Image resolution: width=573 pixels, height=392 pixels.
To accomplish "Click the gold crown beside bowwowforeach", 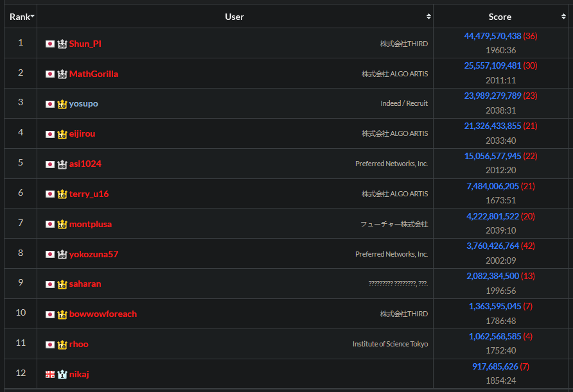I will point(62,314).
